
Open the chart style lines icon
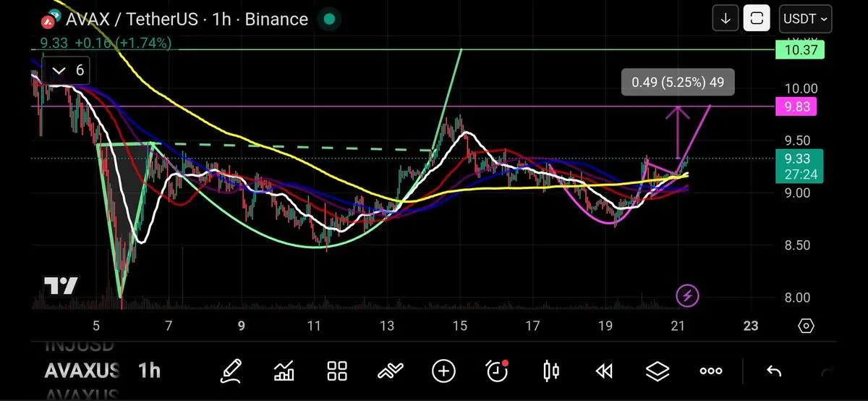390,371
